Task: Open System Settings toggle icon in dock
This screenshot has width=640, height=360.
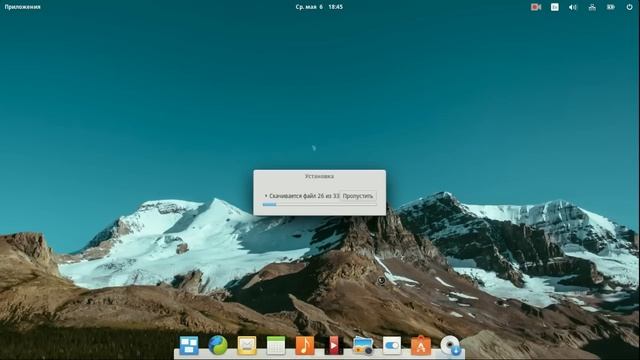Action: (392, 346)
